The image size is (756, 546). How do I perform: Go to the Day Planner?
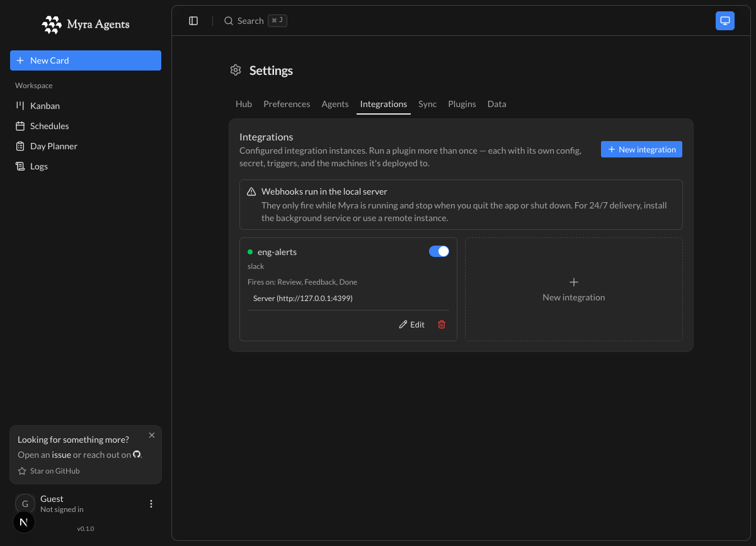pyautogui.click(x=86, y=146)
